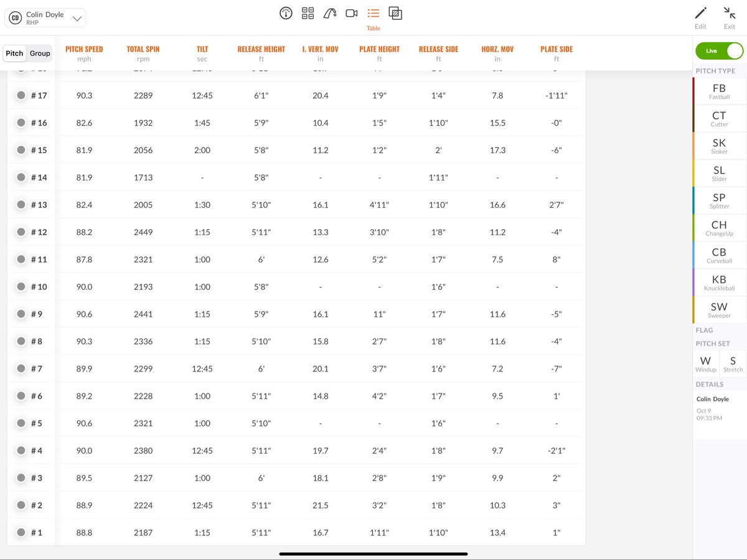Set pitch set to Windup
This screenshot has height=560, width=747.
pos(706,364)
